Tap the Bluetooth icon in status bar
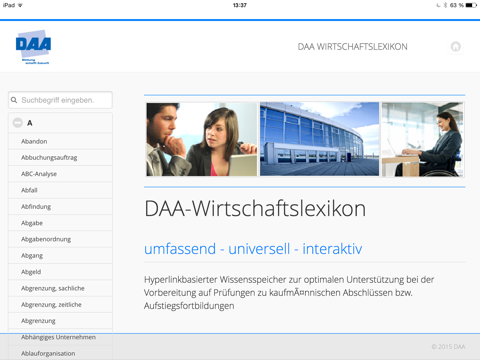This screenshot has height=360, width=480. pyautogui.click(x=445, y=5)
